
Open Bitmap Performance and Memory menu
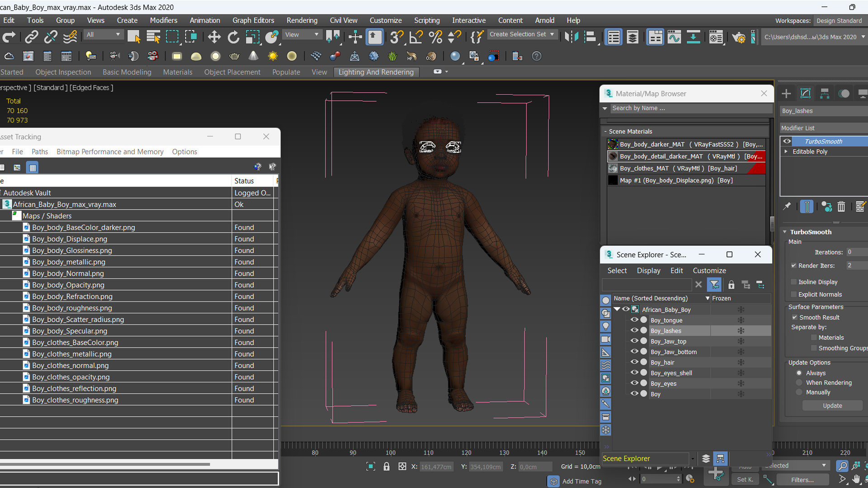pyautogui.click(x=110, y=152)
